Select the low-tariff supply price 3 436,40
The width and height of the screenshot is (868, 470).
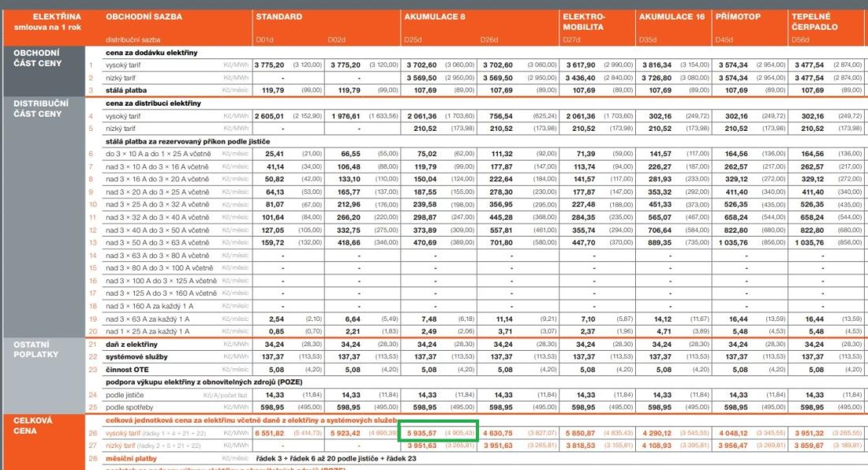click(580, 78)
